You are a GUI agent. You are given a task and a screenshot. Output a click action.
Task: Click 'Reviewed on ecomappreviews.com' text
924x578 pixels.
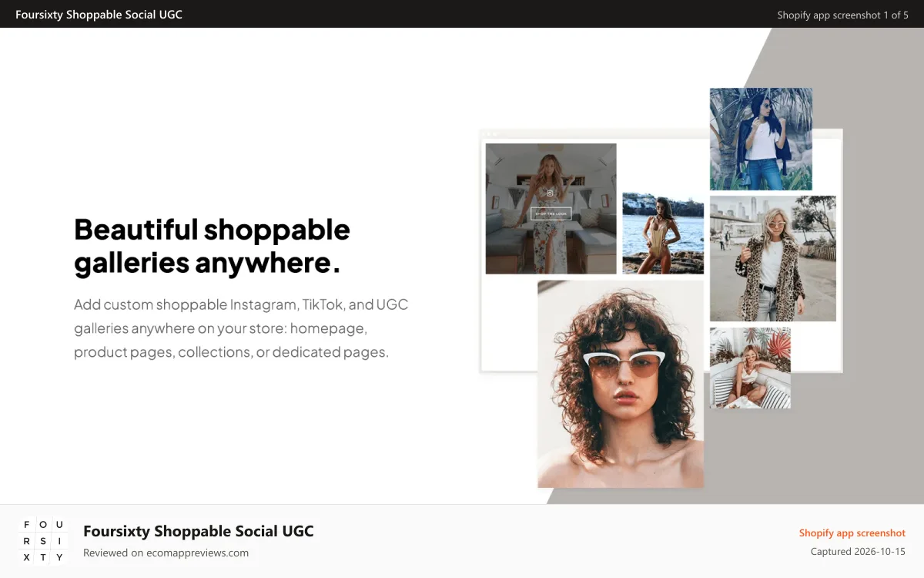166,553
